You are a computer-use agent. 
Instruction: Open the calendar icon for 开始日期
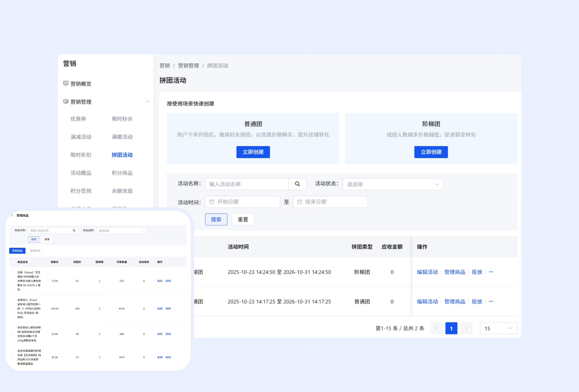pyautogui.click(x=212, y=202)
